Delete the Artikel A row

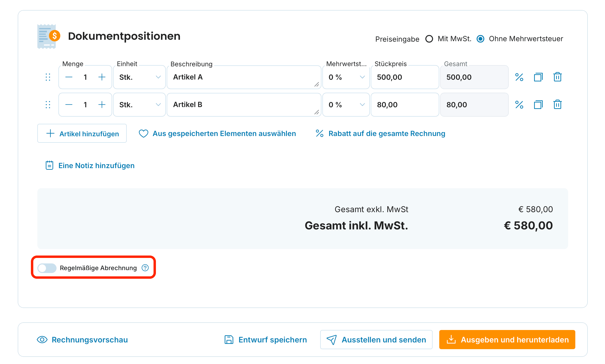[557, 77]
